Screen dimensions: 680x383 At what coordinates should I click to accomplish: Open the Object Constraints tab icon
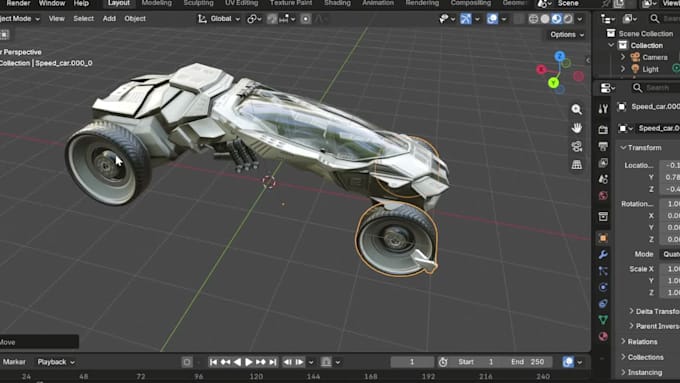[603, 304]
